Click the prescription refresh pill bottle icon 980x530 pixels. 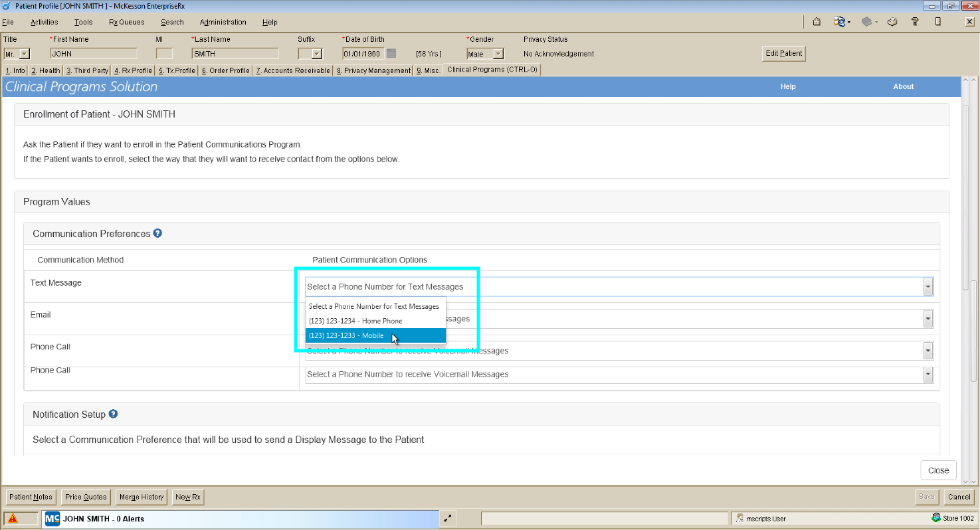coord(839,22)
